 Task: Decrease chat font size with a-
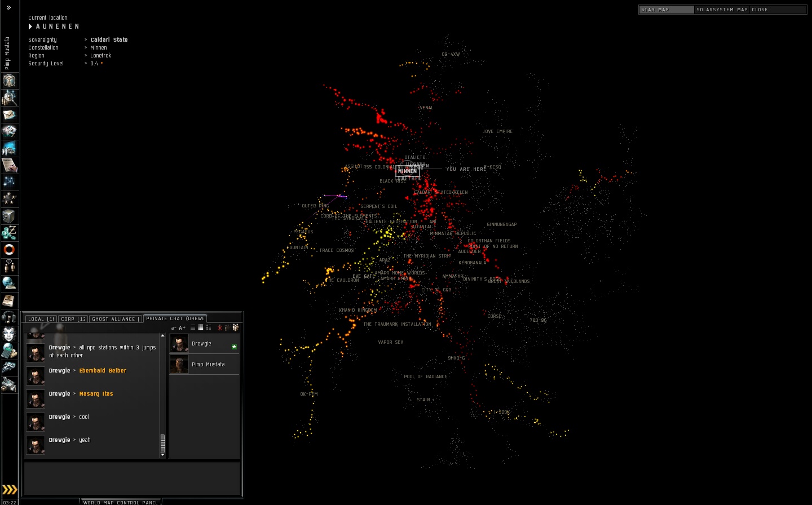click(174, 328)
